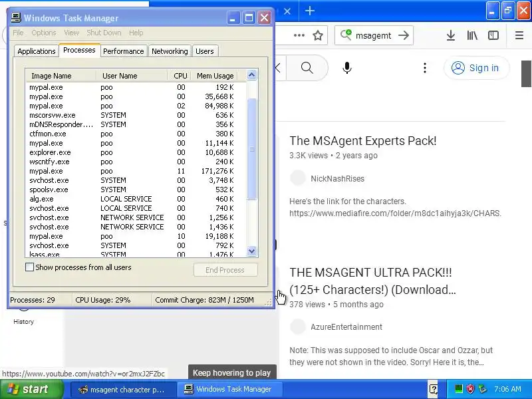Click the Windows start button
Viewport: 532px width, 399px height.
pyautogui.click(x=32, y=389)
